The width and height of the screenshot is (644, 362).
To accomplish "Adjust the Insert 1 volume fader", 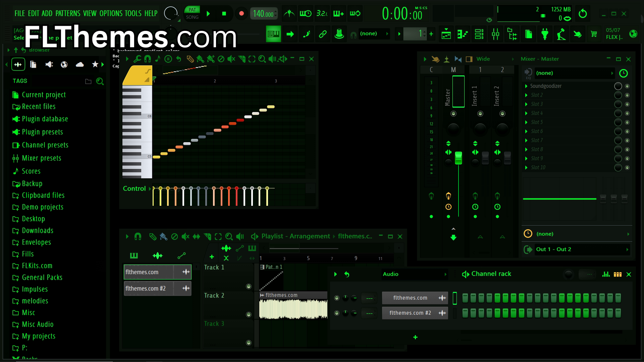I will (x=485, y=158).
